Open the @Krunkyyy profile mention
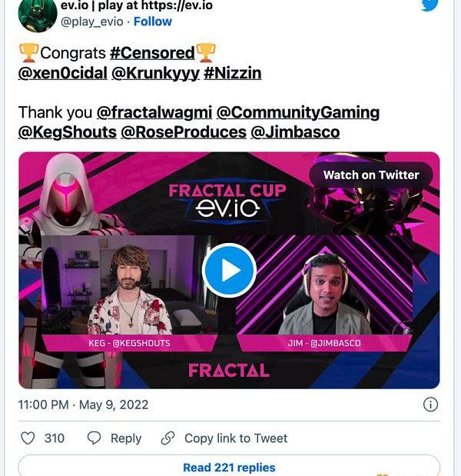This screenshot has width=461, height=476. tap(155, 74)
